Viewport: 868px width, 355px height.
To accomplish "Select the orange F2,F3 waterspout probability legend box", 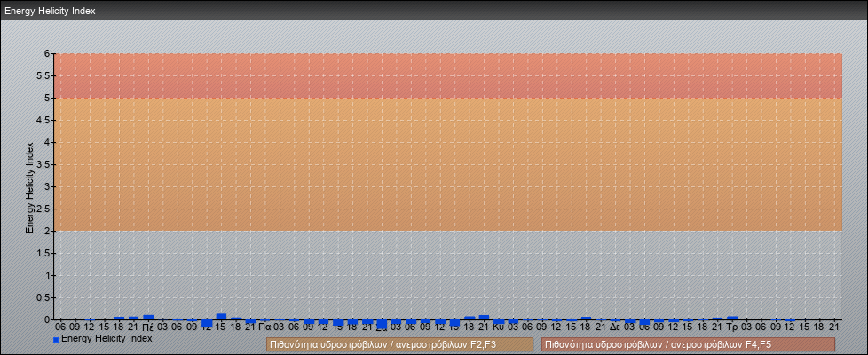I will 399,344.
